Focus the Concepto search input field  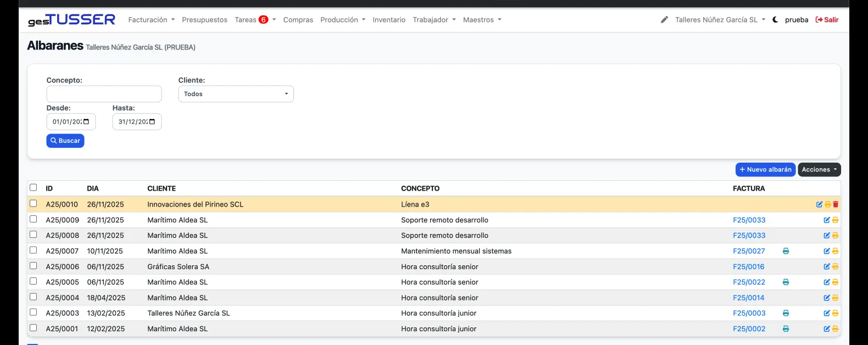coord(104,94)
